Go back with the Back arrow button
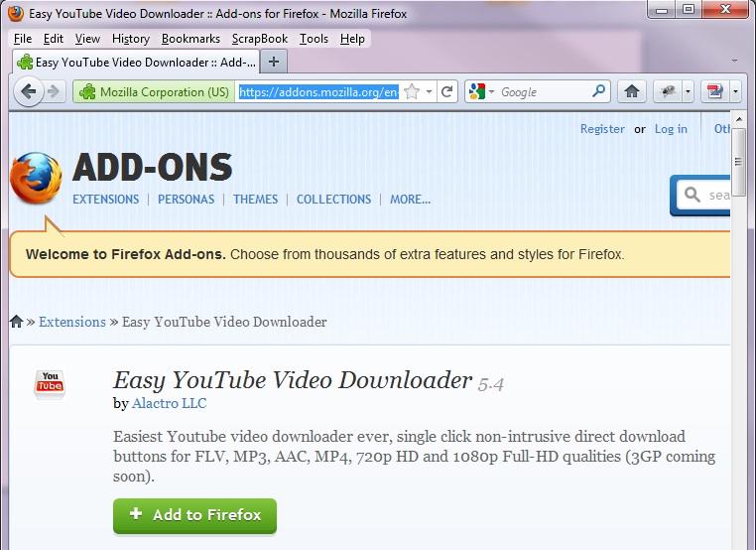 pyautogui.click(x=29, y=91)
